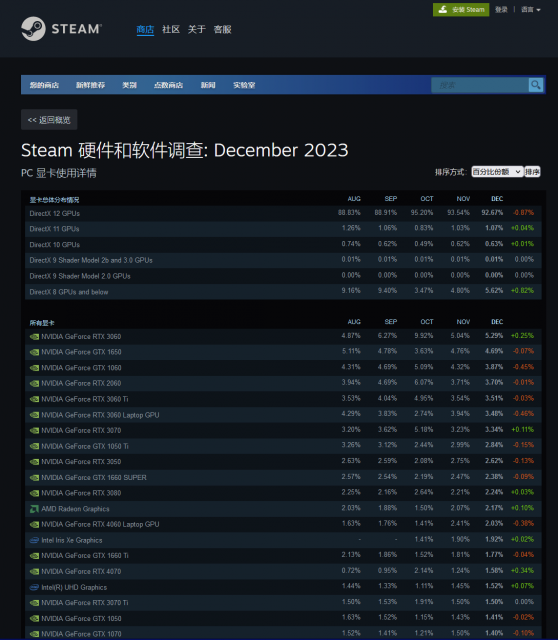
Task: Click AMD icon beside Radeon Graphics
Action: (x=34, y=509)
